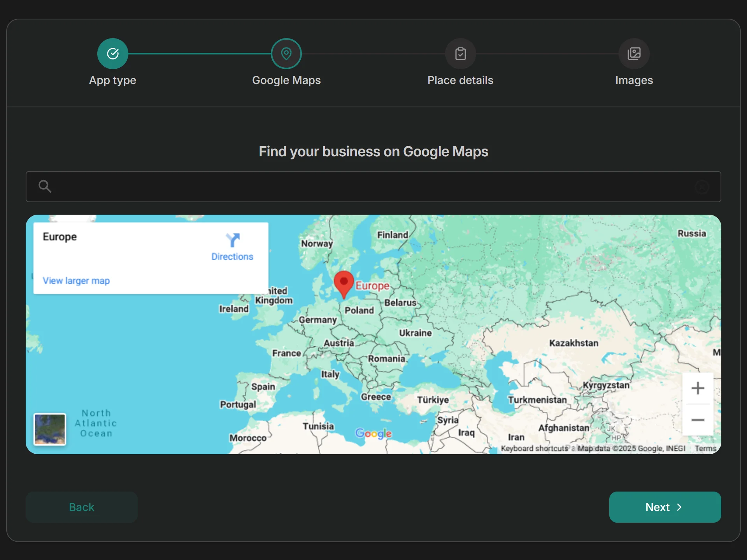Zoom in on the map
Image resolution: width=747 pixels, height=560 pixels.
(698, 388)
